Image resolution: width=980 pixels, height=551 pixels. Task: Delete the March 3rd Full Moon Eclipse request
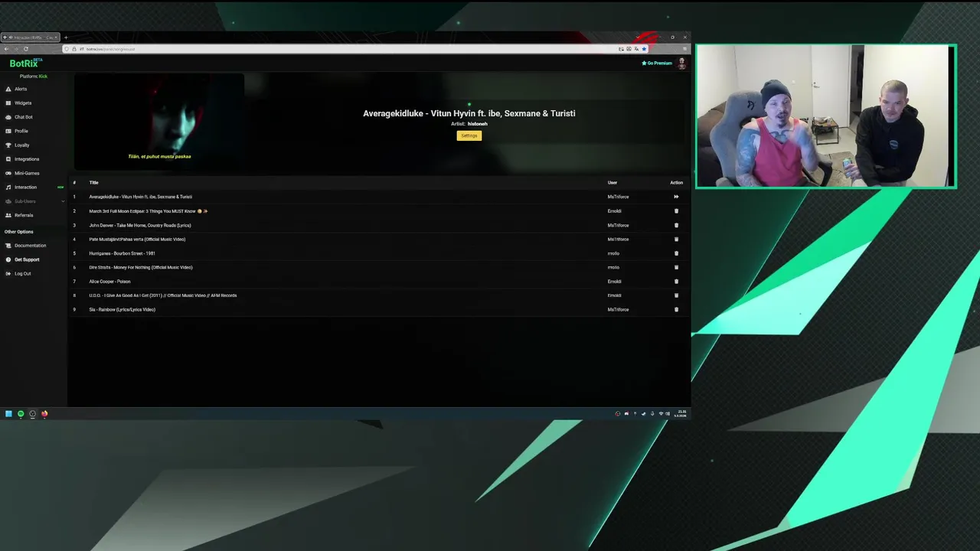pos(676,210)
